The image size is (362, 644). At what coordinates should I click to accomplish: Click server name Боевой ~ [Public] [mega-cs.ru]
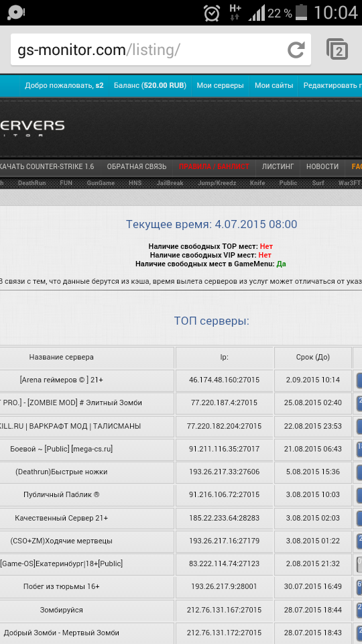(61, 449)
